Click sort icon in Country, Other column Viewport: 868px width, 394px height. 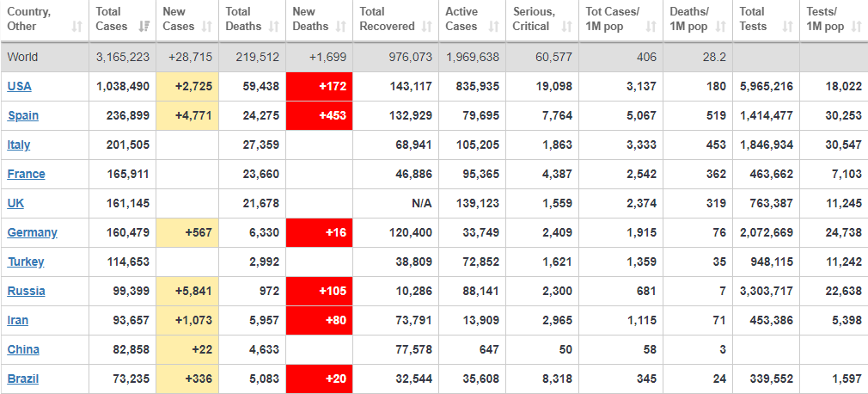77,27
